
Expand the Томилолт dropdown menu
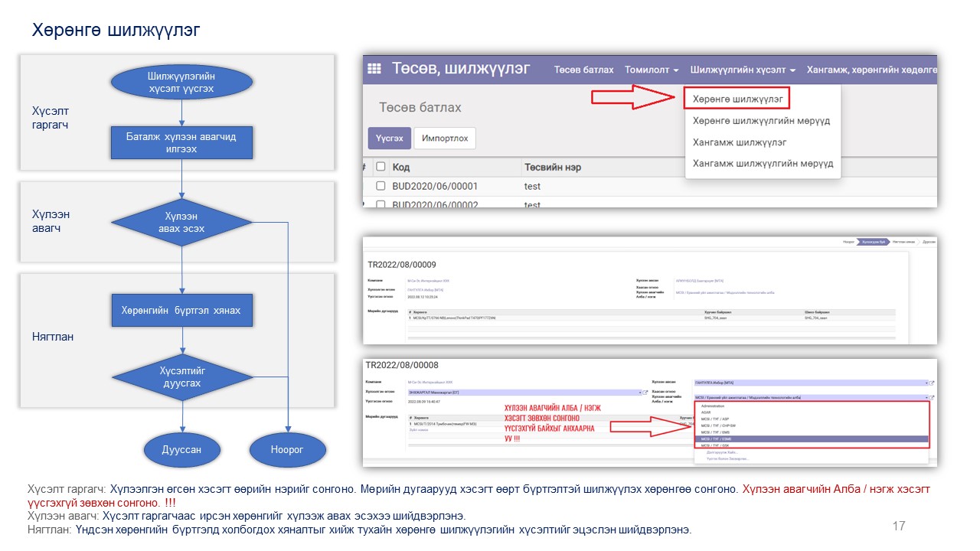pyautogui.click(x=652, y=70)
